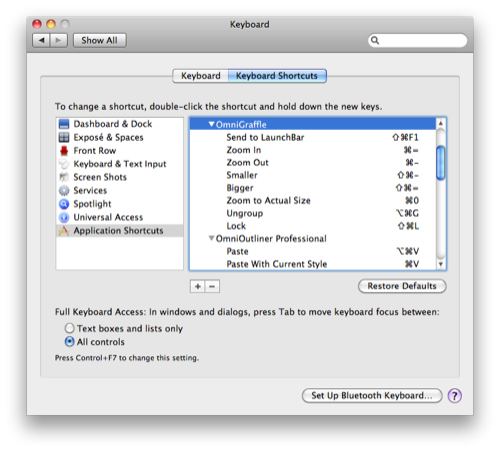Select the Zoom to Actual Size row
Image resolution: width=500 pixels, height=452 pixels.
[313, 201]
